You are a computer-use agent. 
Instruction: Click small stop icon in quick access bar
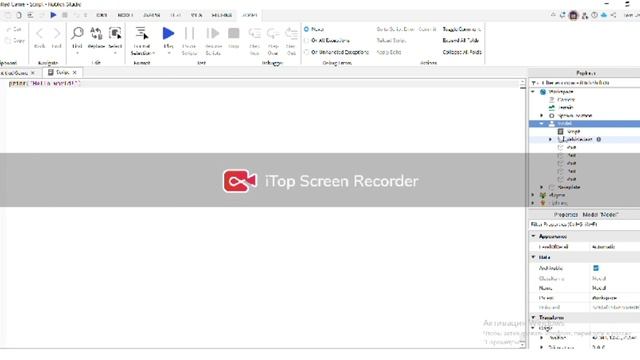(64, 15)
